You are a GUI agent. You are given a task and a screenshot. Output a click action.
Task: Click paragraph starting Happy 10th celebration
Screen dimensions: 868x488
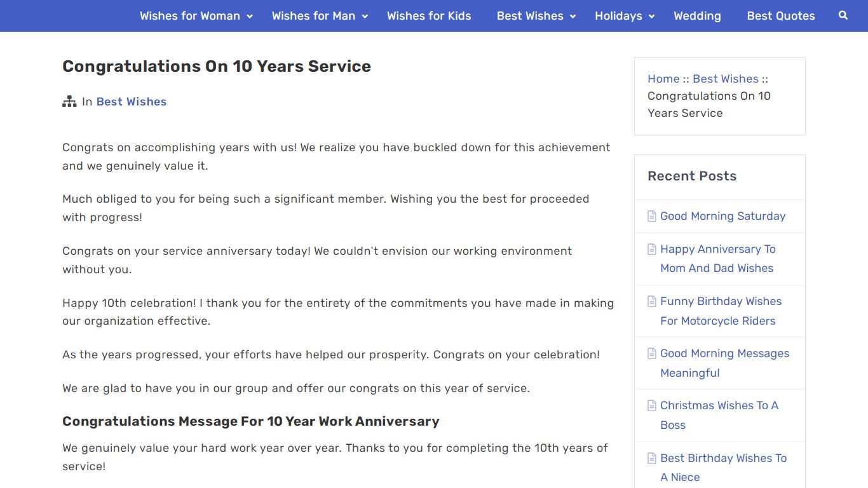[x=338, y=312]
